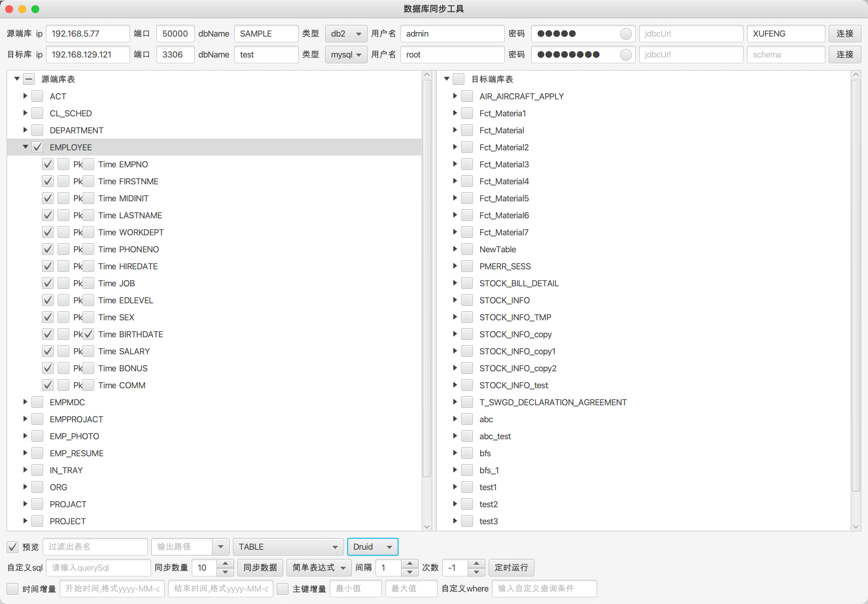Image resolution: width=868 pixels, height=604 pixels.
Task: Expand ACT source table tree node
Action: tap(25, 96)
